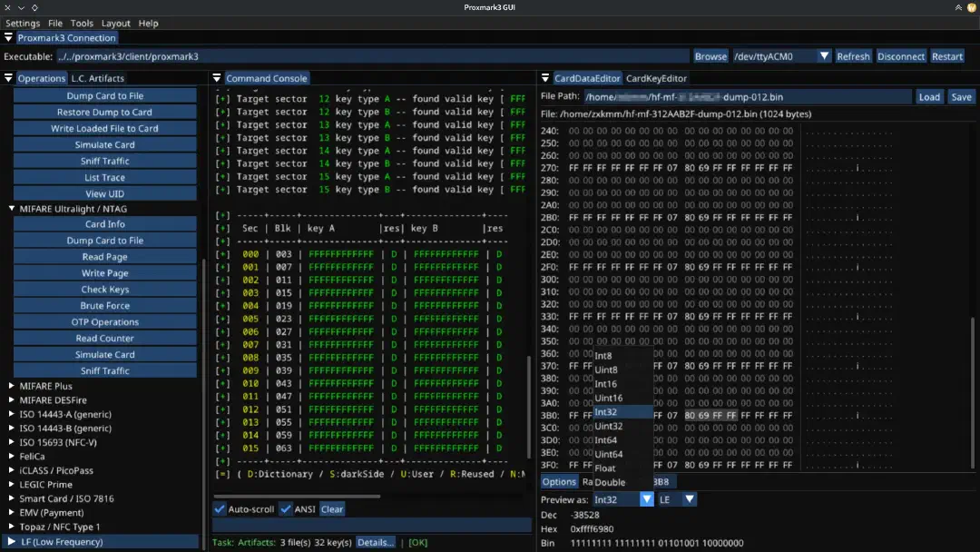Select the Options tab below hex view
This screenshot has height=552, width=980.
559,481
